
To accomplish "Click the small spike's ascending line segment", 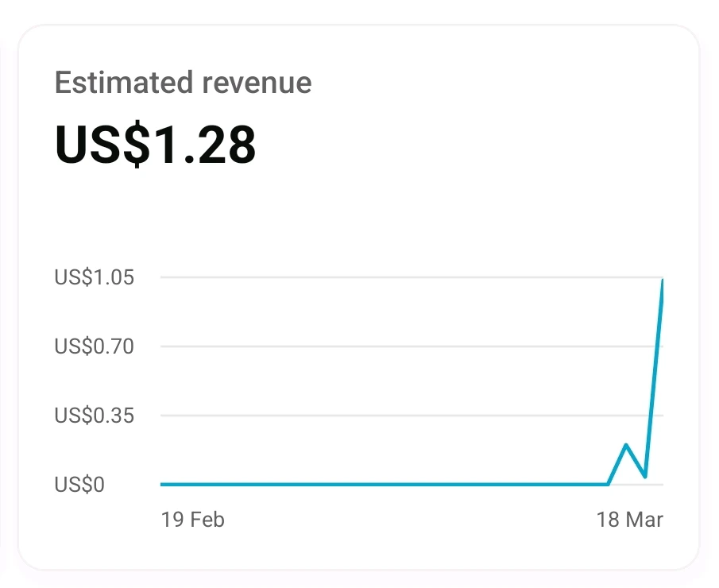I will [x=617, y=463].
